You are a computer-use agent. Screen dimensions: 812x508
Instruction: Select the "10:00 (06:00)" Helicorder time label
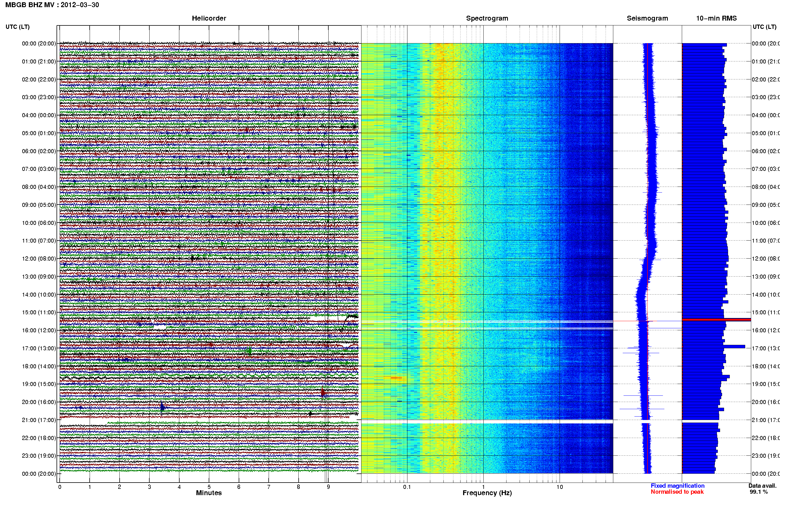pos(39,223)
